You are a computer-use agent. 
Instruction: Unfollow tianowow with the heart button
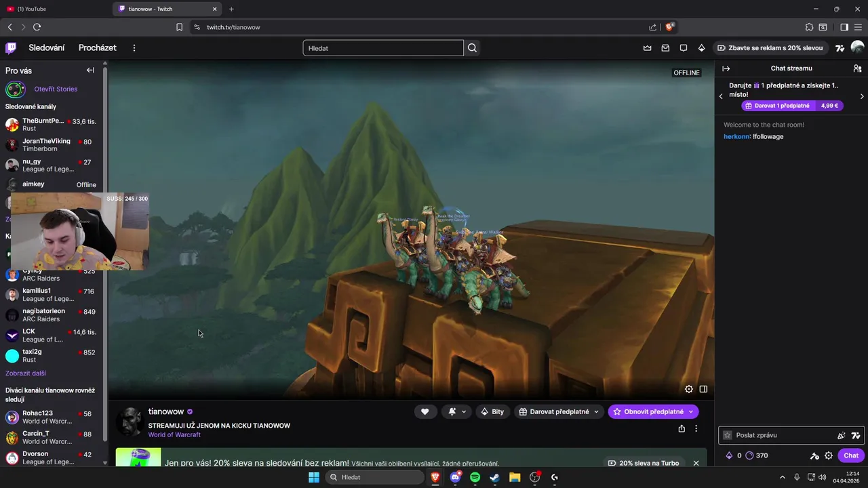(x=425, y=411)
